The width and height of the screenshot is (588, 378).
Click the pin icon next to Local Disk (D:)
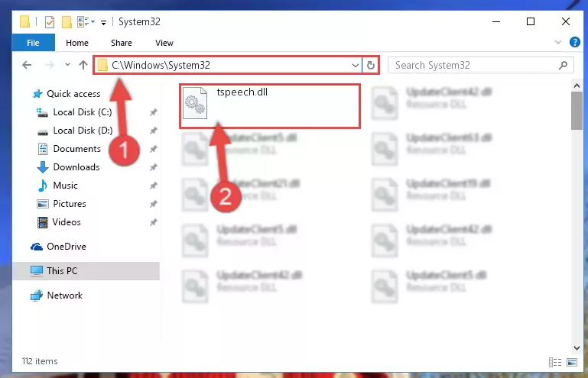(x=154, y=131)
